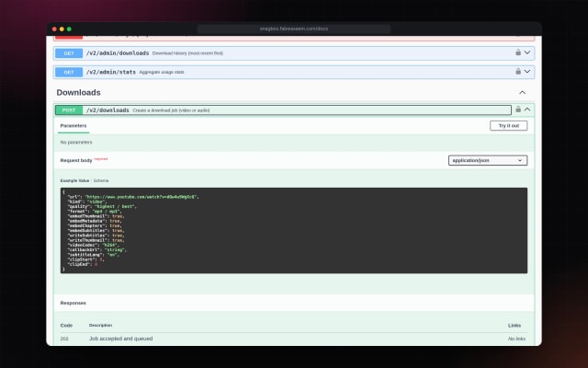Click the "Request body" label
The image size is (588, 368).
(x=76, y=160)
